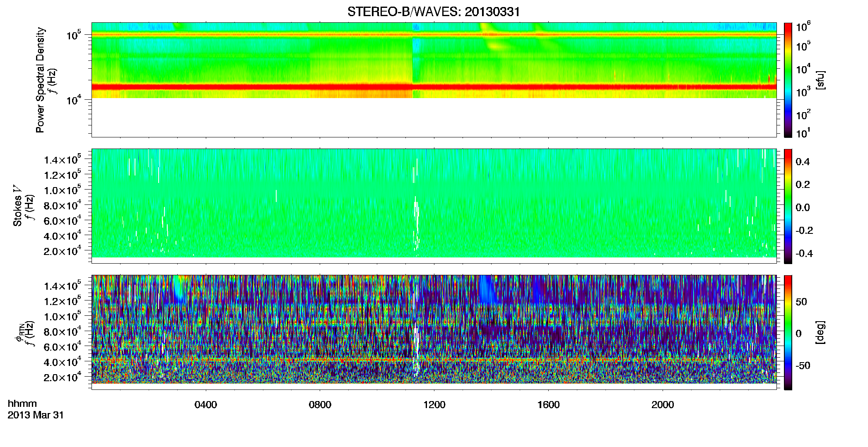Click the 2.0×10^4 tick label of the phi RTN panel
The width and height of the screenshot is (868, 447).
click(x=62, y=377)
